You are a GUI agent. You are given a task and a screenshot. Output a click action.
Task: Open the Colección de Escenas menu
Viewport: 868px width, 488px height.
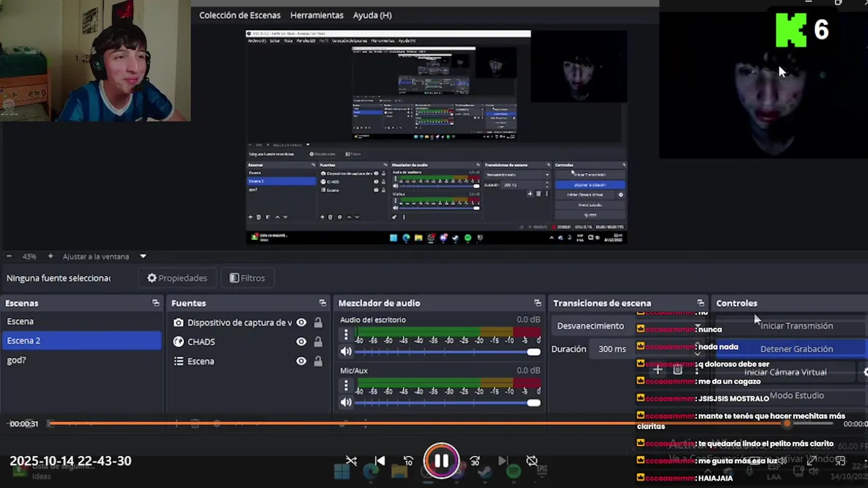(239, 15)
